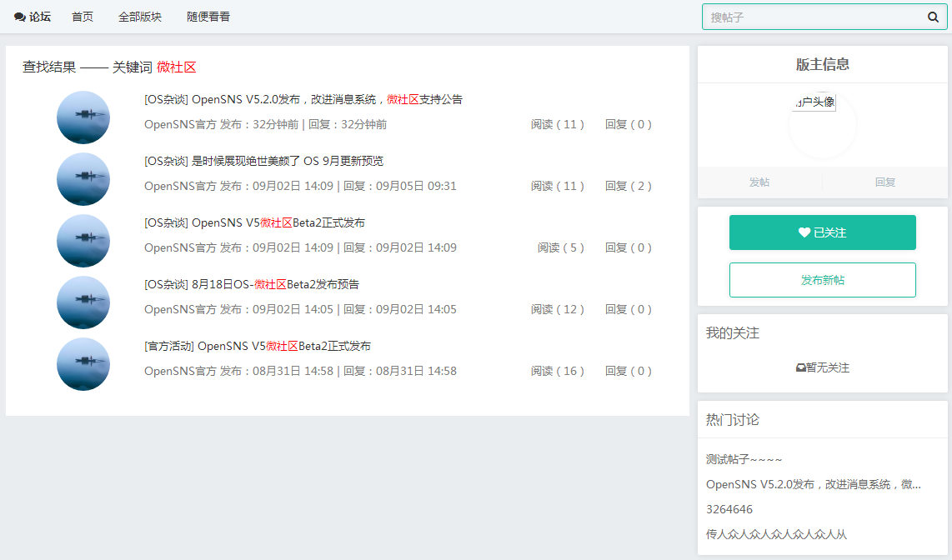Open 随便看看 in the navigation bar
Image resolution: width=952 pixels, height=560 pixels.
(x=208, y=17)
